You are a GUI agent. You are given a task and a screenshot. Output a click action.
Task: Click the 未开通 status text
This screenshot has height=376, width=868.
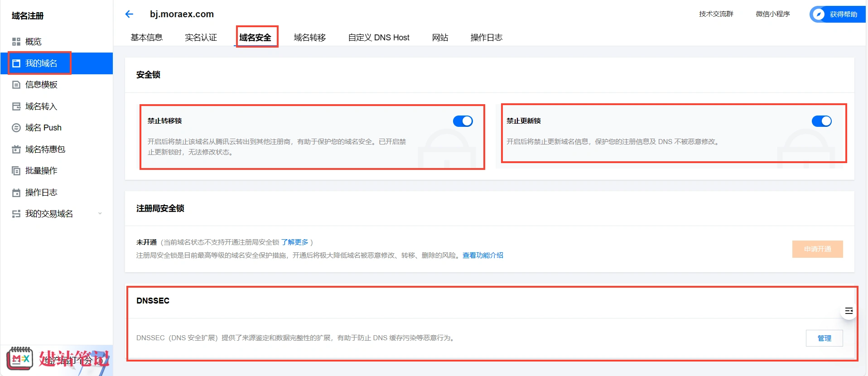[x=146, y=242]
